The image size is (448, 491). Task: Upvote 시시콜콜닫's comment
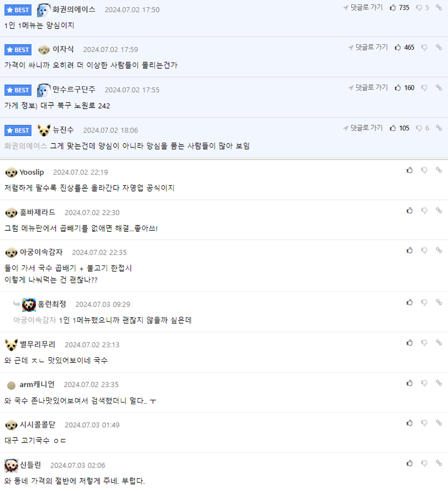[409, 423]
